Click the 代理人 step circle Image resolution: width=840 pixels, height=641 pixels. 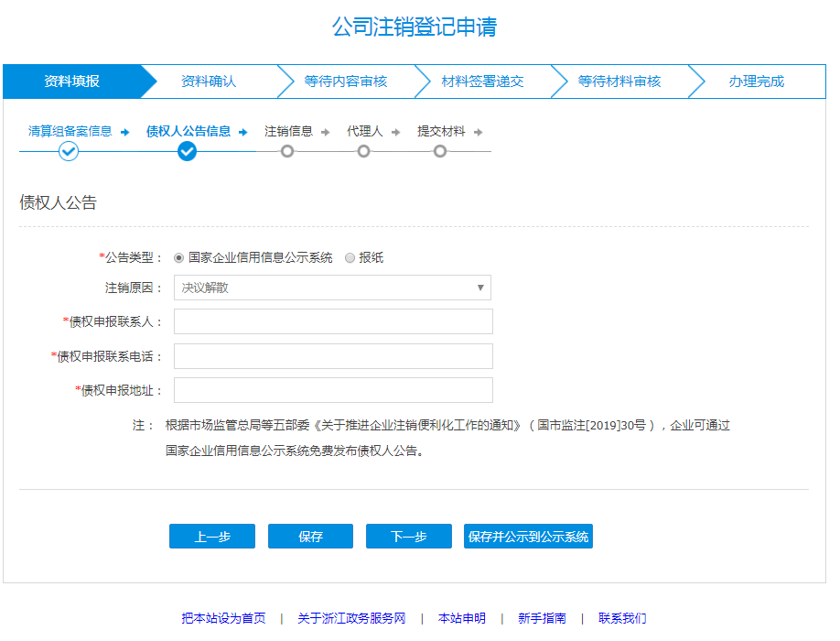362,151
